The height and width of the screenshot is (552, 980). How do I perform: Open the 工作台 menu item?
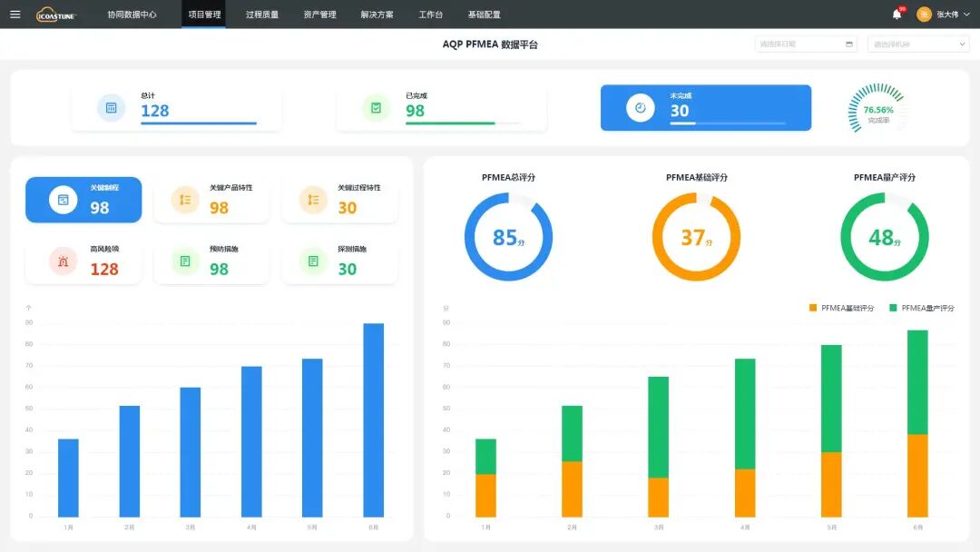[x=431, y=15]
